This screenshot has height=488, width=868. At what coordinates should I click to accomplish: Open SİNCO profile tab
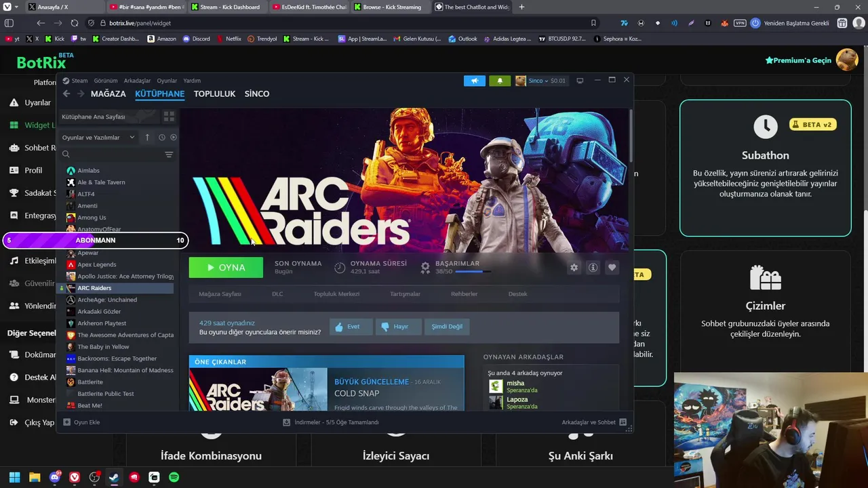pyautogui.click(x=257, y=94)
